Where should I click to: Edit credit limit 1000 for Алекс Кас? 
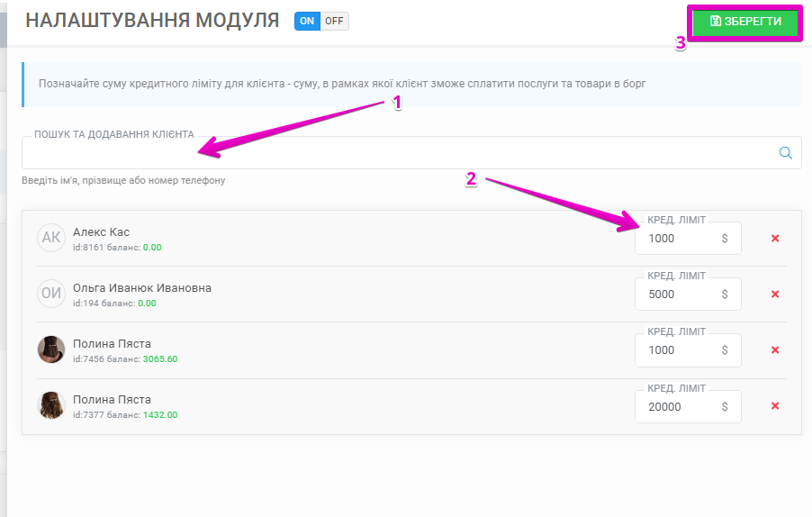click(688, 239)
